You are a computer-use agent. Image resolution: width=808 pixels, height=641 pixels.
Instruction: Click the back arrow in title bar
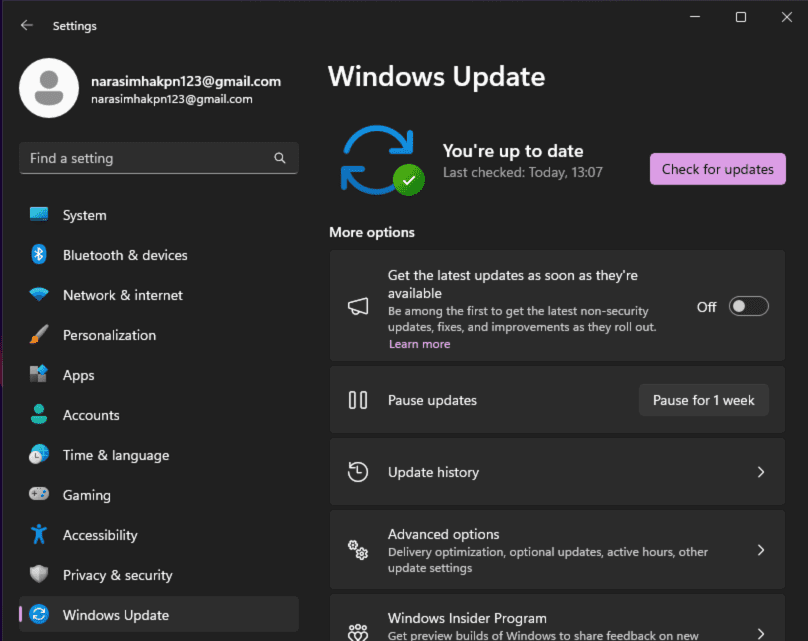pos(26,26)
